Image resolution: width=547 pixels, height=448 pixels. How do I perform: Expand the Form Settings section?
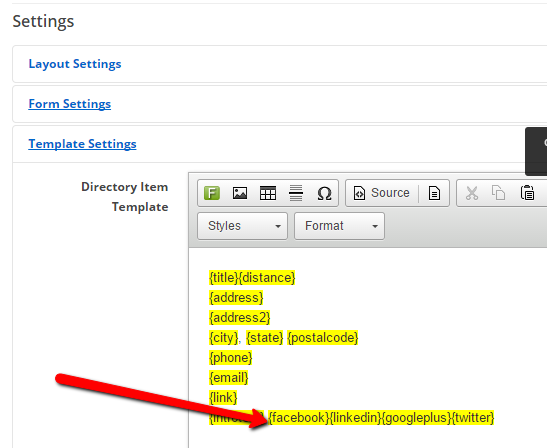click(x=69, y=104)
